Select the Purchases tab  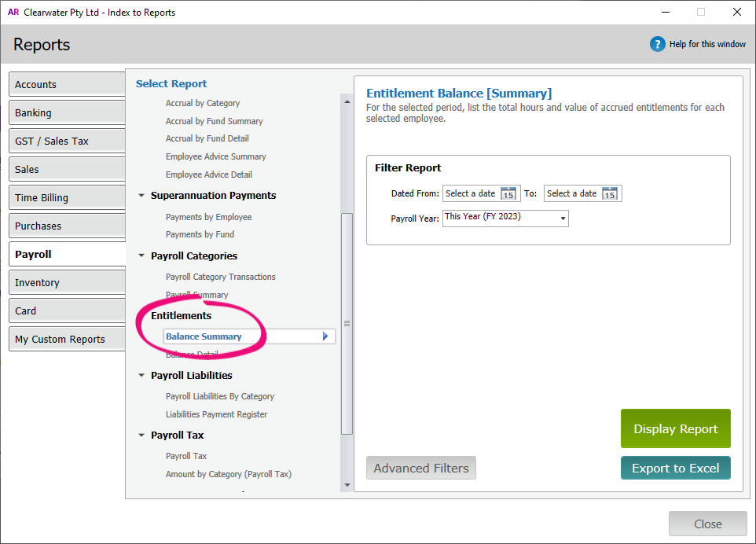[67, 226]
